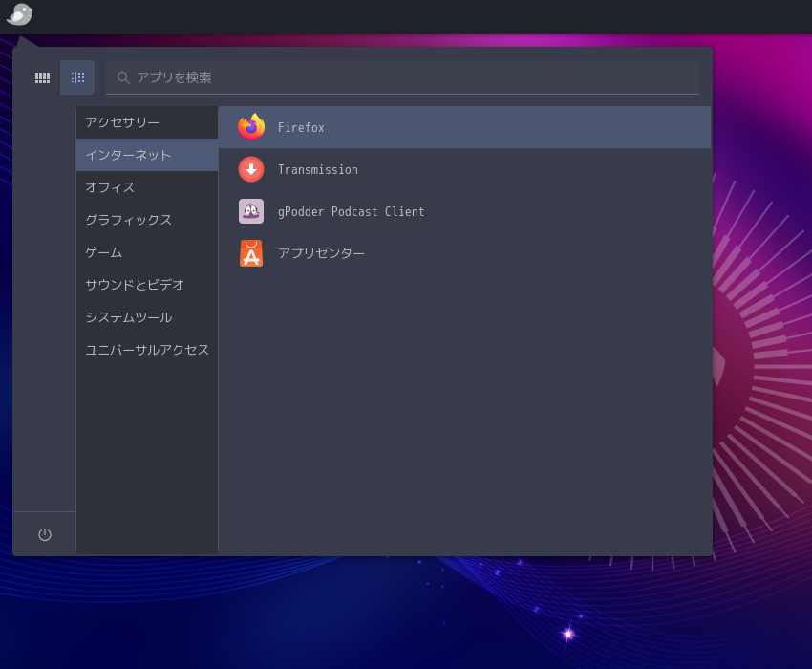
Task: Select the サウンドとビデオ category
Action: click(147, 285)
